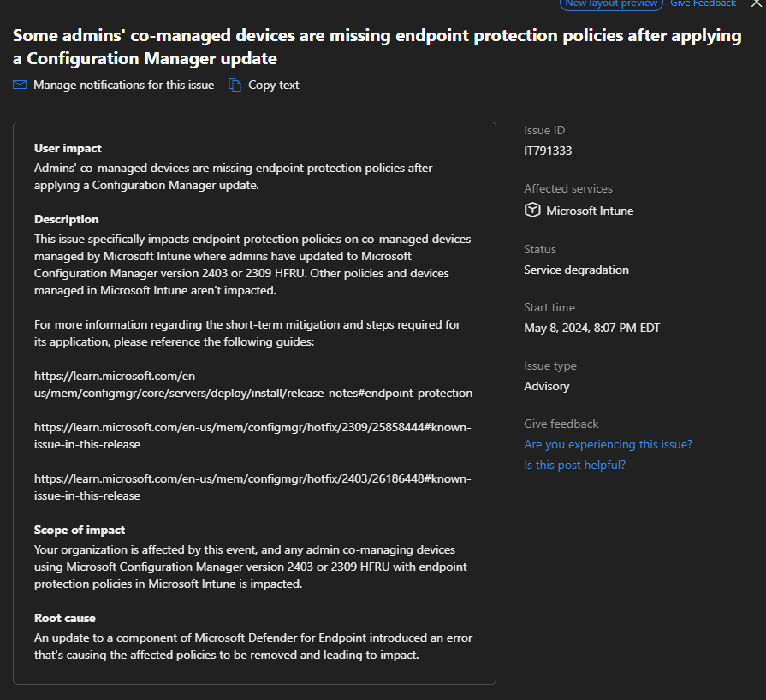This screenshot has width=766, height=700.
Task: Select the Advisory issue type value
Action: coord(547,387)
